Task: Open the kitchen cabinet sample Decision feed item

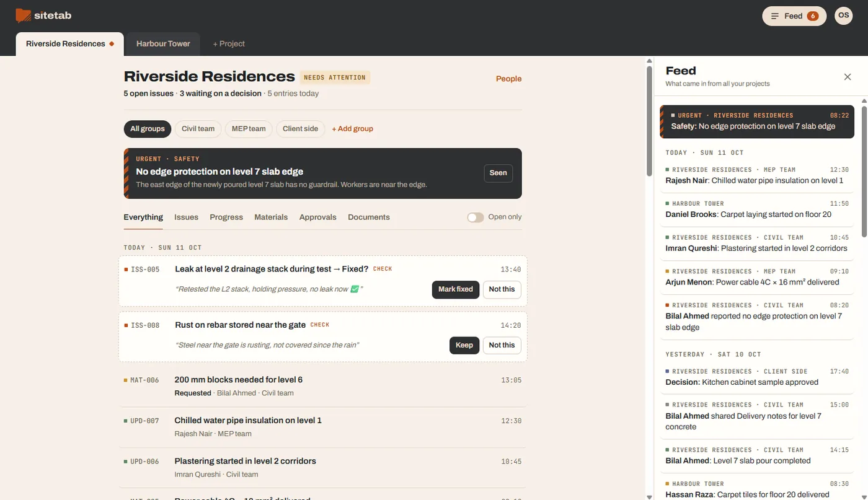Action: pyautogui.click(x=757, y=377)
